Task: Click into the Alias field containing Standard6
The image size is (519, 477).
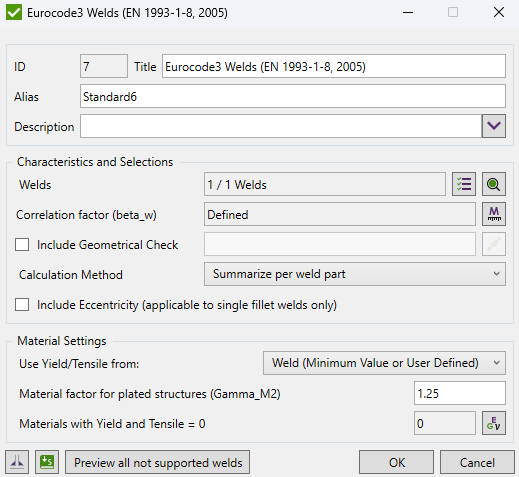Action: tap(293, 96)
